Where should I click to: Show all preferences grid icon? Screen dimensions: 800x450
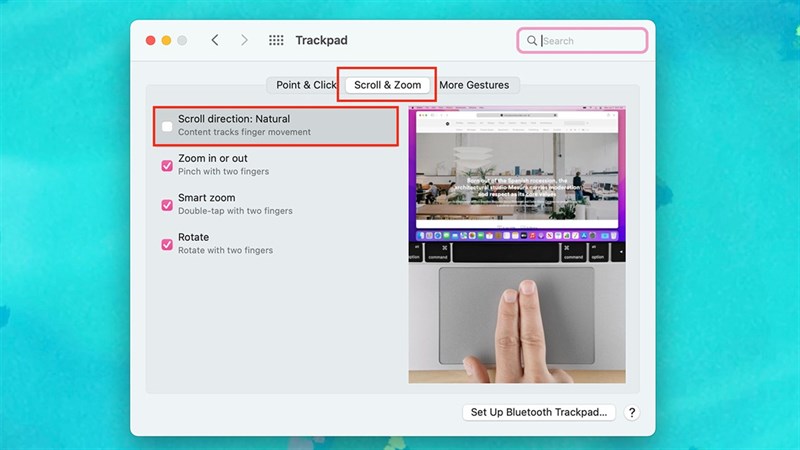pos(276,40)
